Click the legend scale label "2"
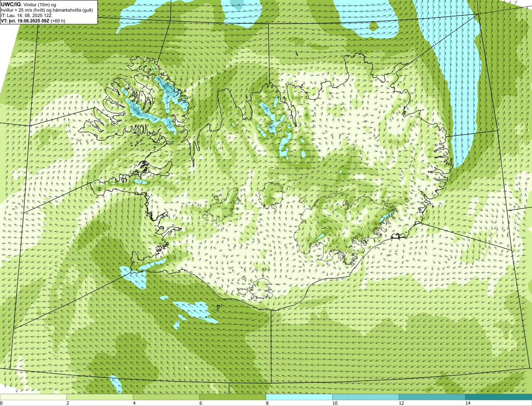Image resolution: width=532 pixels, height=406 pixels. pyautogui.click(x=68, y=403)
